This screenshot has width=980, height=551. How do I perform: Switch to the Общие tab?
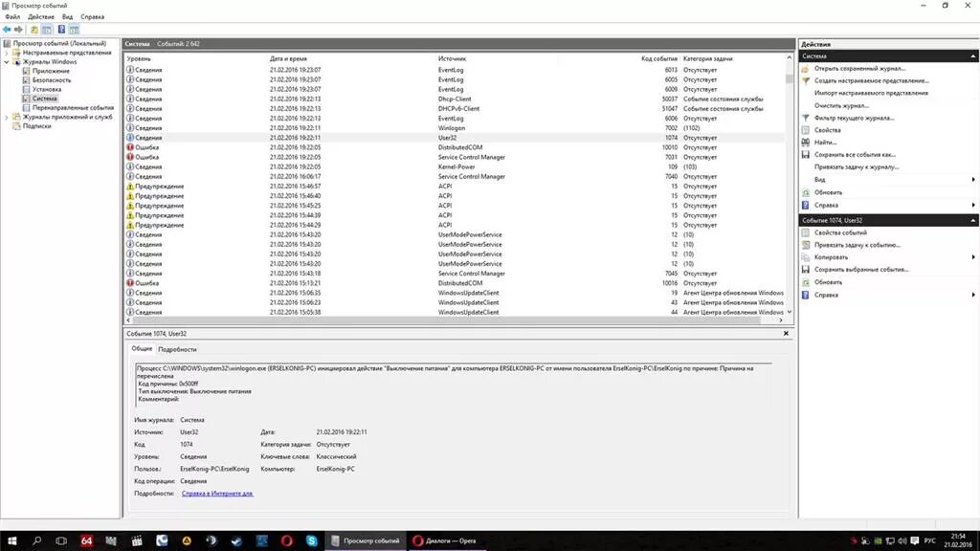pos(142,348)
